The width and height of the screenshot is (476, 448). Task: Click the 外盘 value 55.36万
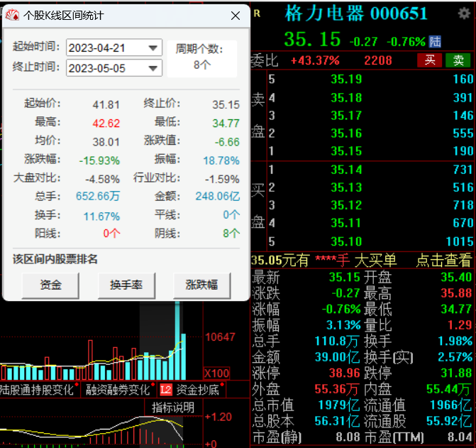click(337, 389)
